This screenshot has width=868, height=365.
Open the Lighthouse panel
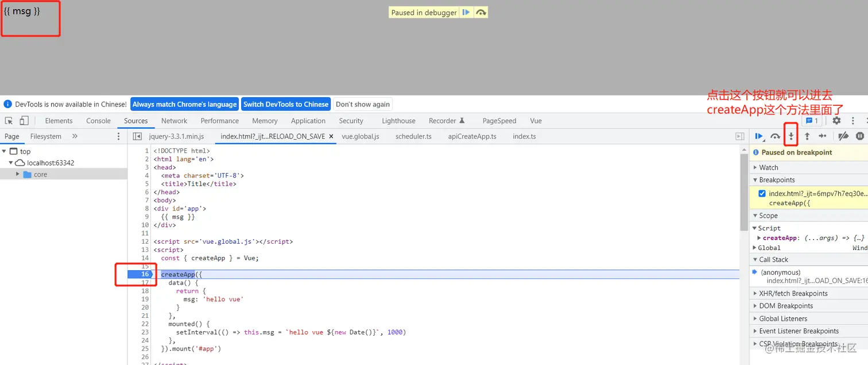pyautogui.click(x=398, y=121)
